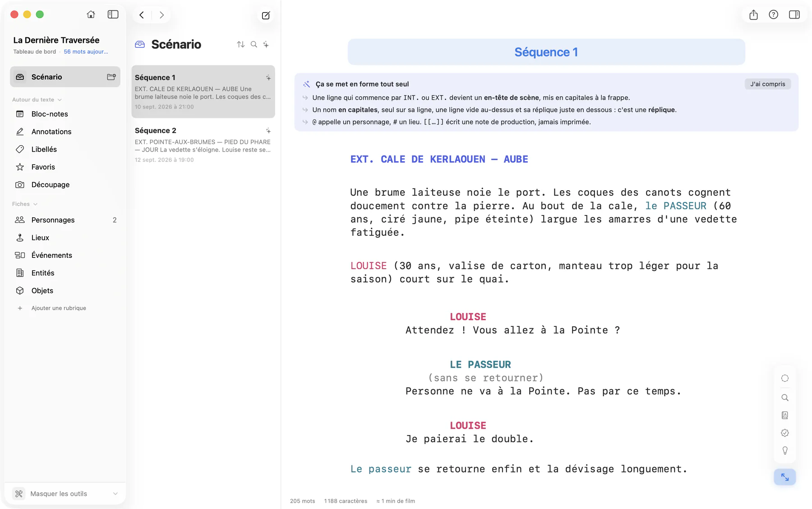Open the home dashboard icon
This screenshot has height=509, width=812.
[91, 14]
